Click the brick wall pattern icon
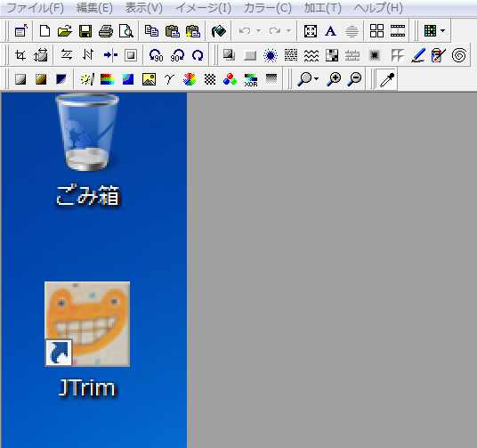Viewport: 477px width, 448px height. pyautogui.click(x=352, y=56)
